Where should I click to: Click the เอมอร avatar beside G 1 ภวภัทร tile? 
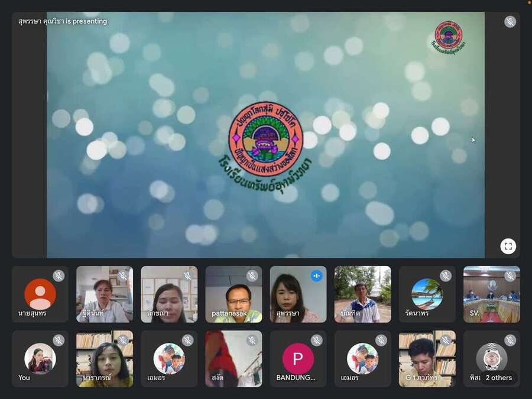tap(362, 358)
